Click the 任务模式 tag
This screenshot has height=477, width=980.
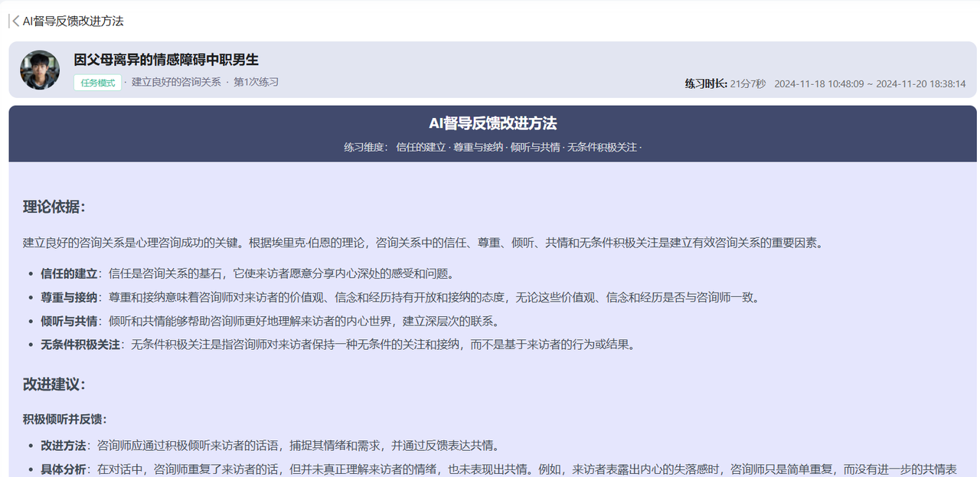click(x=97, y=83)
